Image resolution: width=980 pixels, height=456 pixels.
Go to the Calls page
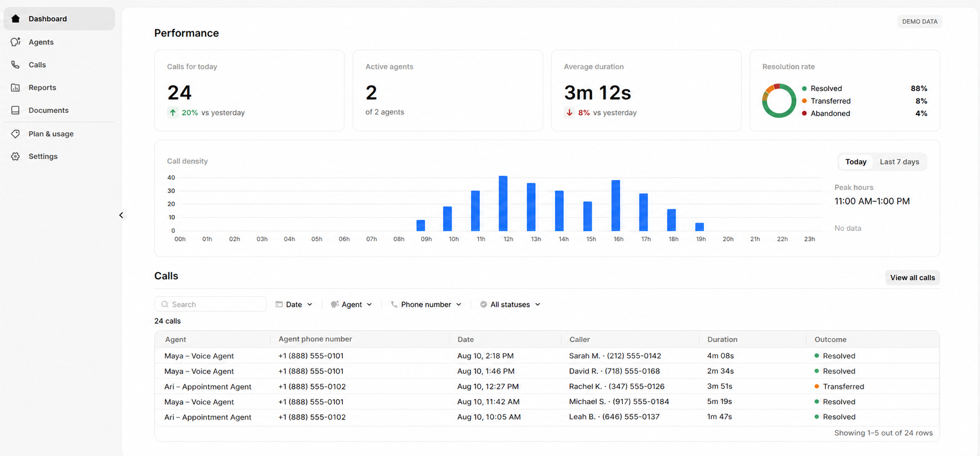coord(59,65)
